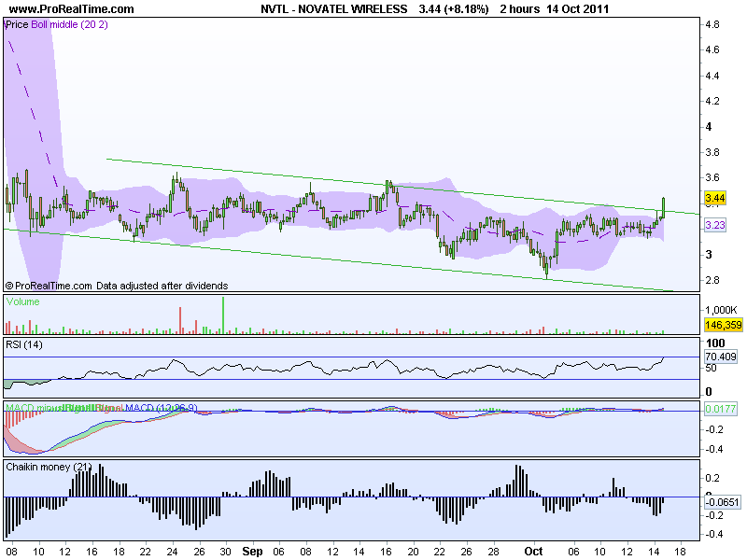
Task: Click the tallest green bar in the Volume panel
Action: click(223, 315)
